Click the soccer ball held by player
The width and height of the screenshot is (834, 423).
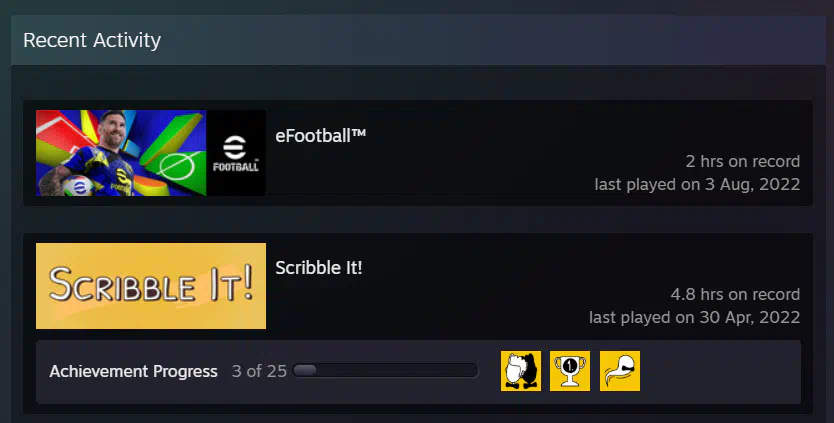pos(77,186)
